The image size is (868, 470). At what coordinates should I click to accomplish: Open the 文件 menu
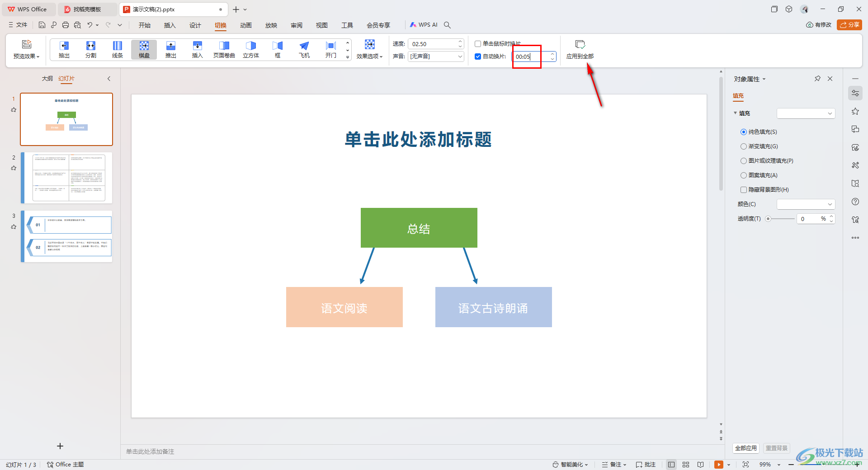pos(18,25)
